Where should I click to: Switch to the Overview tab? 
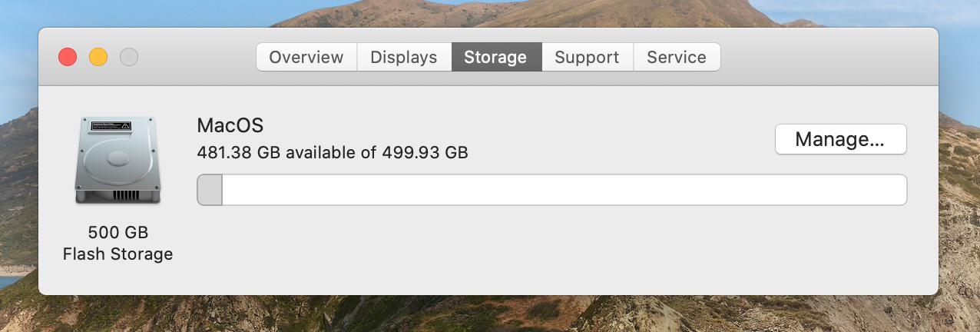(306, 57)
